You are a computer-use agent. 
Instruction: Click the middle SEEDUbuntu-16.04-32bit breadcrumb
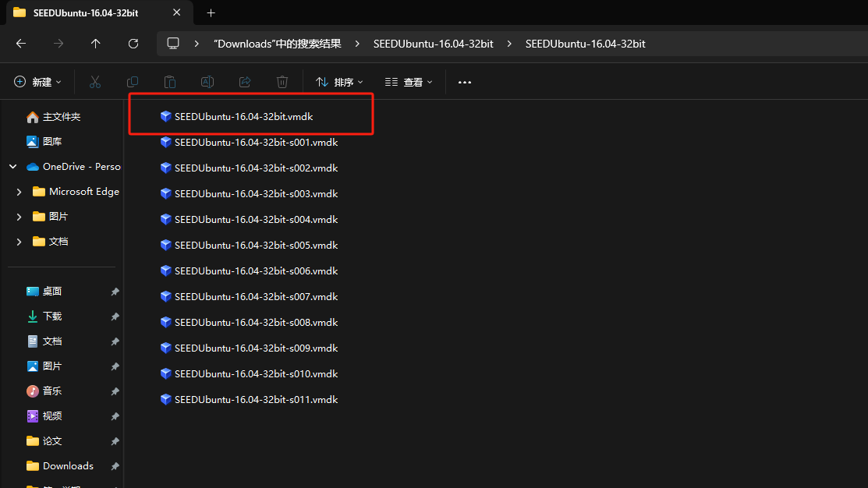click(x=433, y=44)
